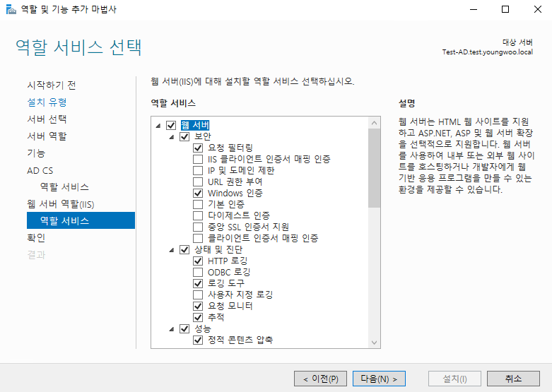Open 웹 서버 역할(IIS) step
Image resolution: width=552 pixels, height=392 pixels.
61,203
